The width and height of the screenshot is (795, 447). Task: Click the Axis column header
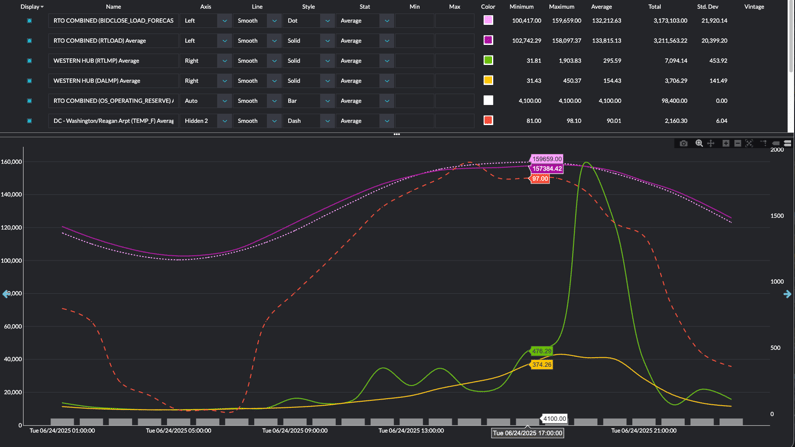tap(205, 7)
